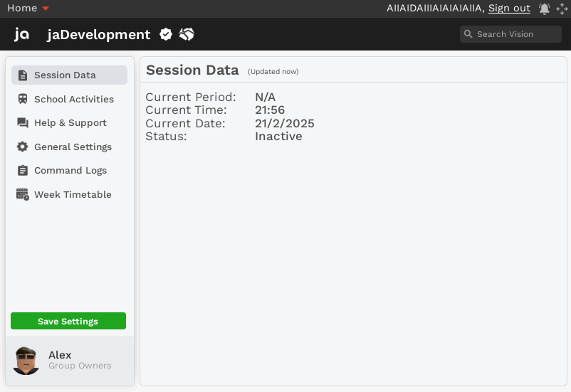Click the School Activities bus icon
Screen dimensions: 571x392
[x=23, y=99]
